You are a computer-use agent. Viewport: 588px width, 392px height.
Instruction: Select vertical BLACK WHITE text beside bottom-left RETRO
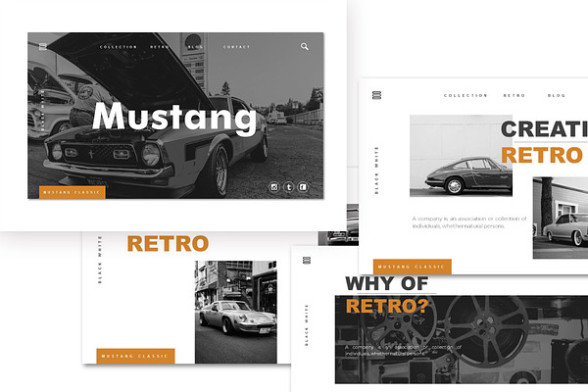point(100,260)
